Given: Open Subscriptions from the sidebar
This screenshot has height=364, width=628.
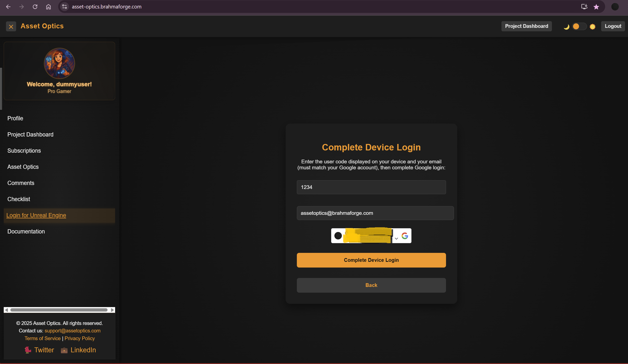Looking at the screenshot, I should (x=24, y=150).
